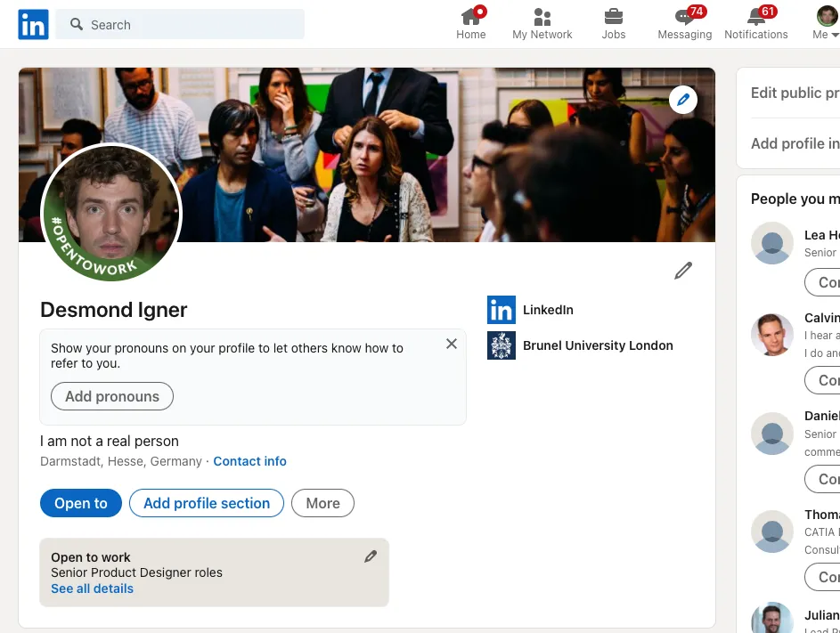Open Calvin's profile photo in suggestions
The height and width of the screenshot is (633, 840).
(x=772, y=335)
